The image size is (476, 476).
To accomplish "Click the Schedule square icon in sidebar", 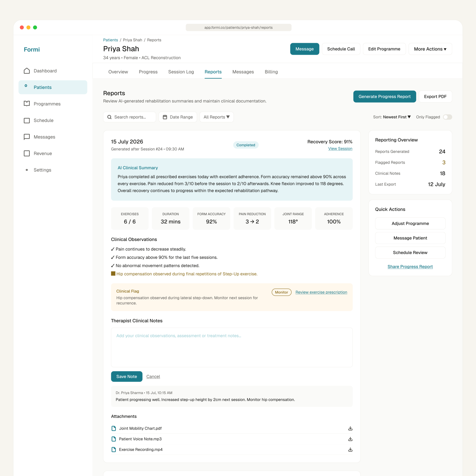I will (27, 120).
